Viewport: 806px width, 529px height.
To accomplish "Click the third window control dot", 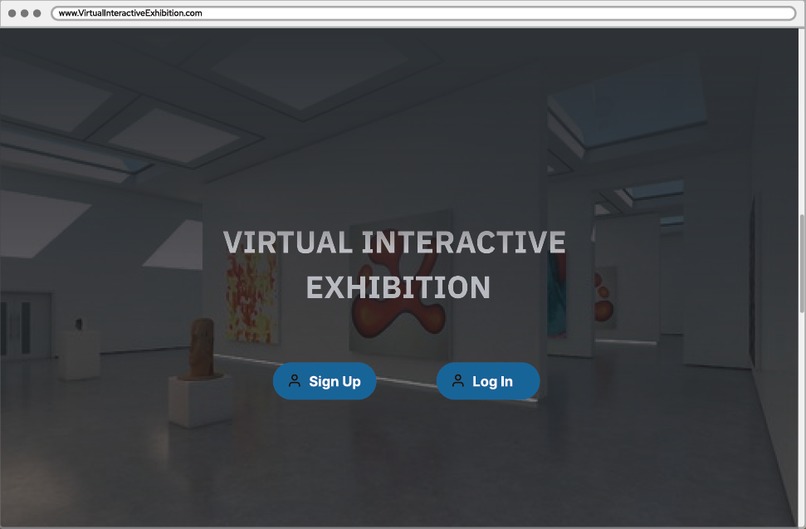I will pos(37,13).
